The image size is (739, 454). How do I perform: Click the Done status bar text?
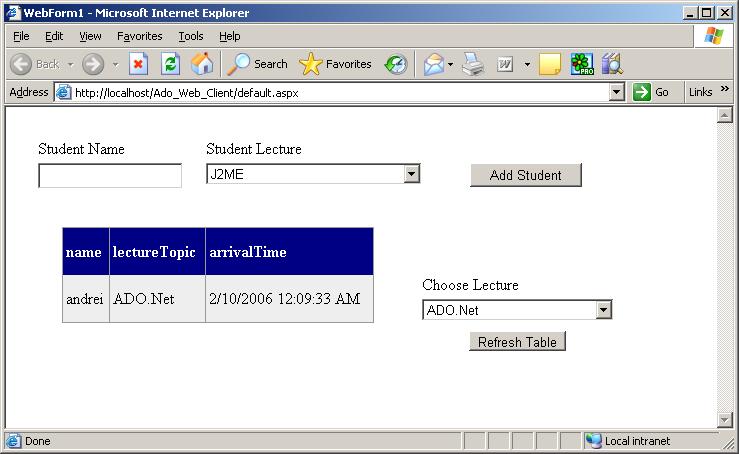pos(38,441)
